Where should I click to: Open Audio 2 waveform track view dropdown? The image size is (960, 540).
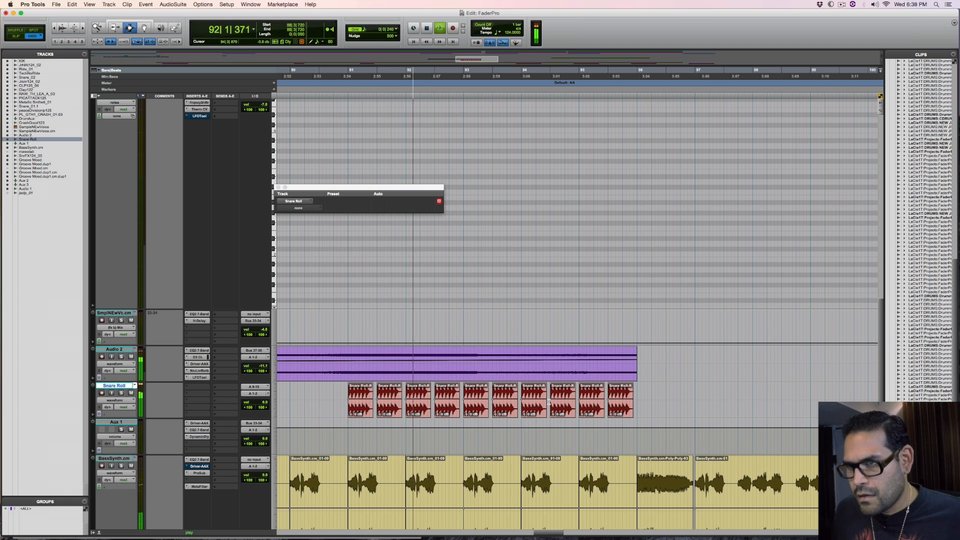click(116, 364)
